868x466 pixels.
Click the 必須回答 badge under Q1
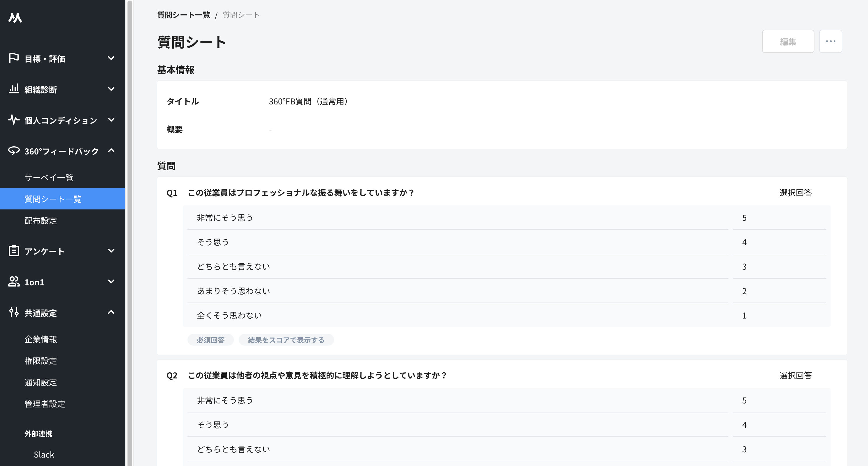(211, 340)
